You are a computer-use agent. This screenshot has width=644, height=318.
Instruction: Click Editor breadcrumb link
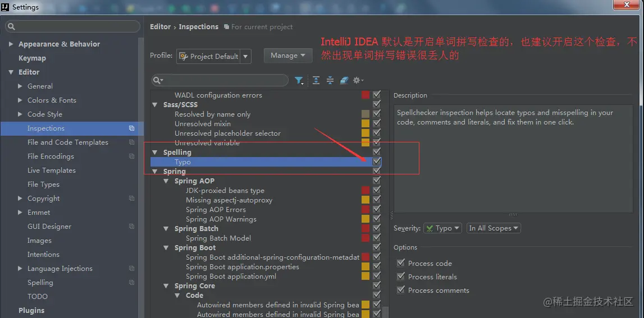click(160, 27)
